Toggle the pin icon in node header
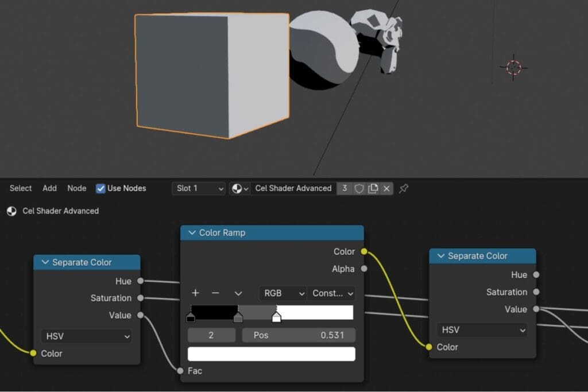Viewport: 588px width, 392px height. (x=404, y=188)
